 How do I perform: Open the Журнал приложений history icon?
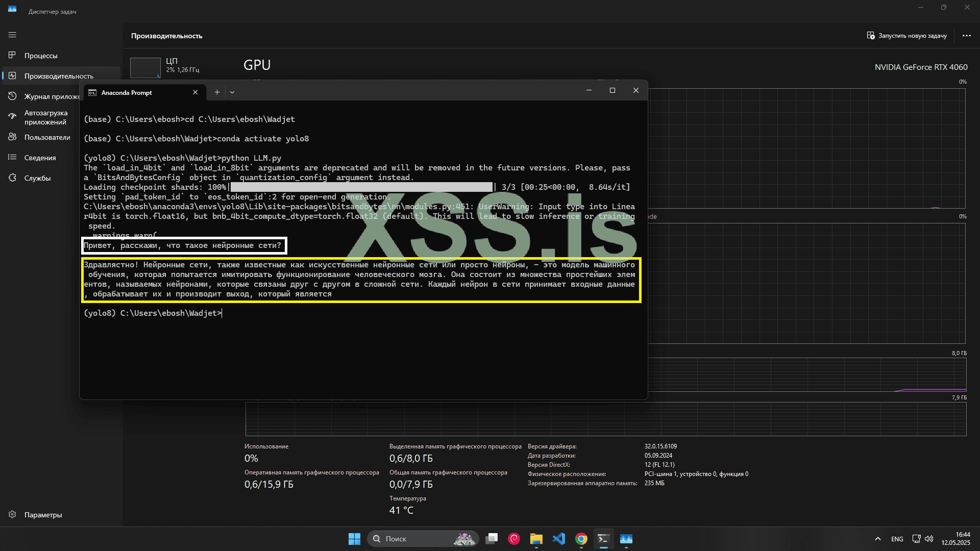pos(12,96)
